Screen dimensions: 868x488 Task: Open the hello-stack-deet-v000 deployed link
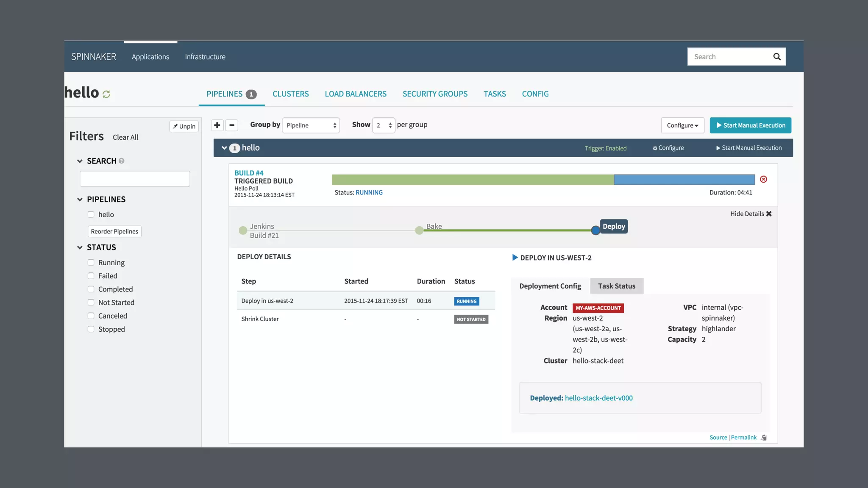point(598,398)
